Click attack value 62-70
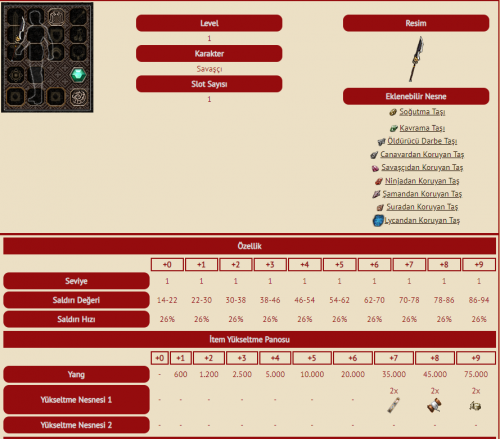 374,300
